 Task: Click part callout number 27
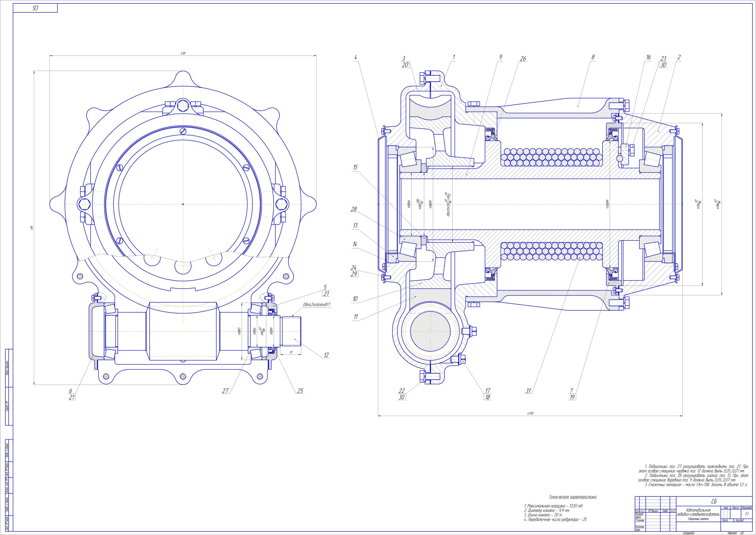[225, 391]
